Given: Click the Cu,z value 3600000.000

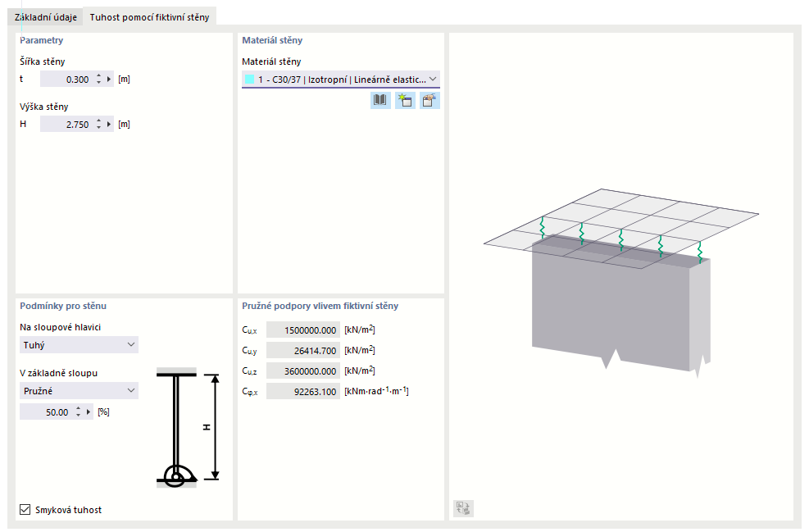Looking at the screenshot, I should [303, 371].
